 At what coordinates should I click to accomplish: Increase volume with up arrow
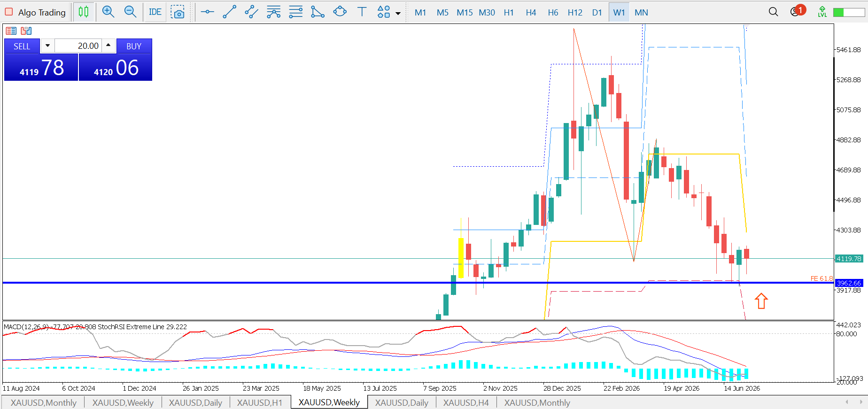coord(108,46)
